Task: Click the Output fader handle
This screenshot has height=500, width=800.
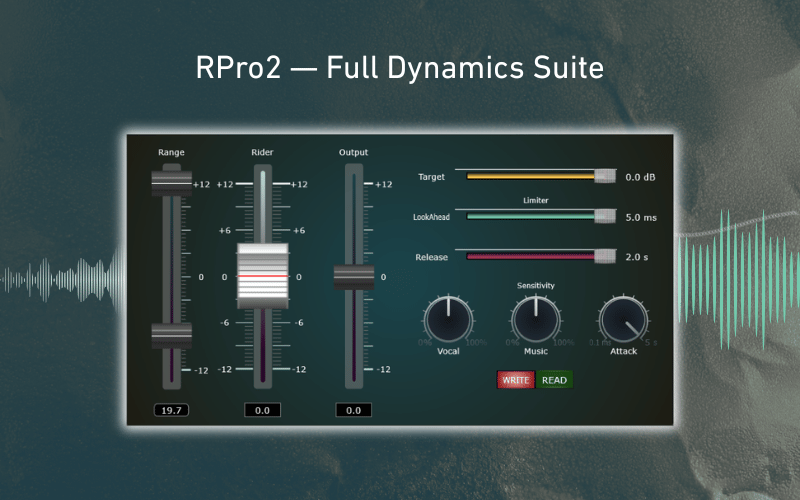Action: tap(354, 278)
